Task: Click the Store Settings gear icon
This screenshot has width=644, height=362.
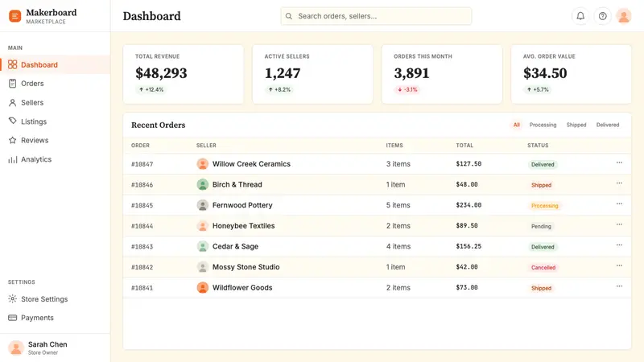Action: click(12, 298)
